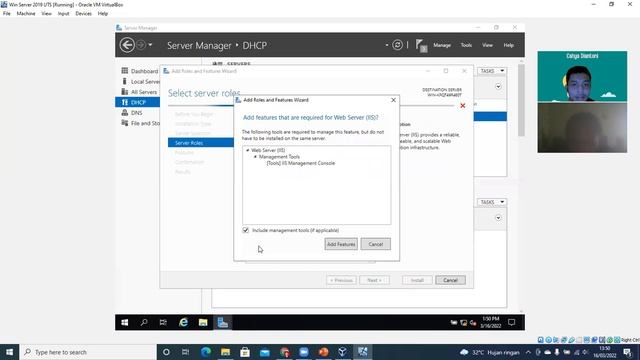Viewport: 640px width, 360px height.
Task: Open the VirtualBox Devices menu
Action: pos(83,13)
